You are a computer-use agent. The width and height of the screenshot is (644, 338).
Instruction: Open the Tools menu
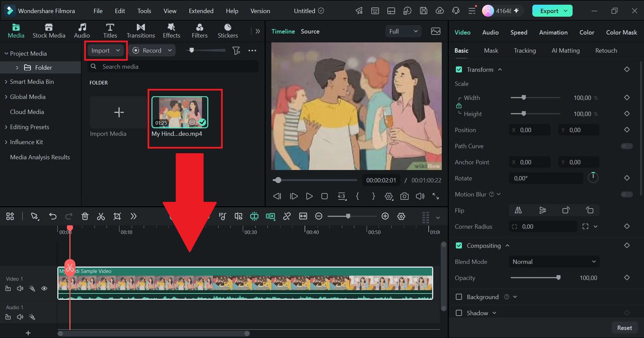[144, 11]
